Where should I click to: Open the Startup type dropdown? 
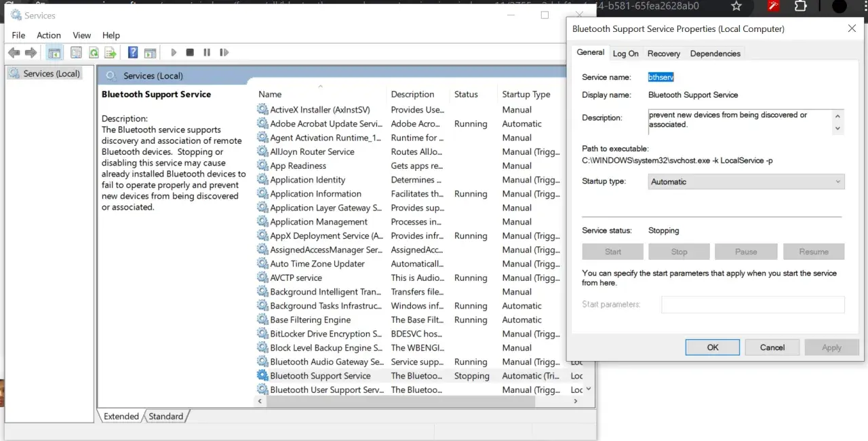pyautogui.click(x=747, y=182)
